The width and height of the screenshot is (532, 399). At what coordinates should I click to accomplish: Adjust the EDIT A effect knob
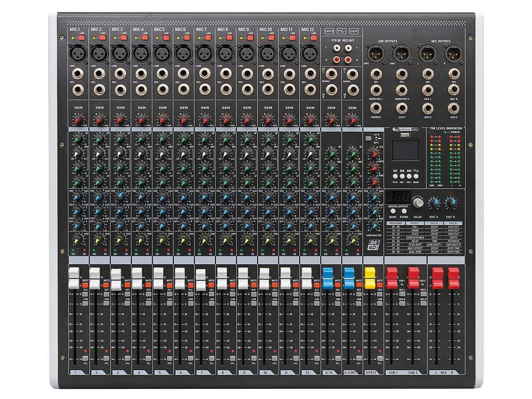tap(434, 202)
